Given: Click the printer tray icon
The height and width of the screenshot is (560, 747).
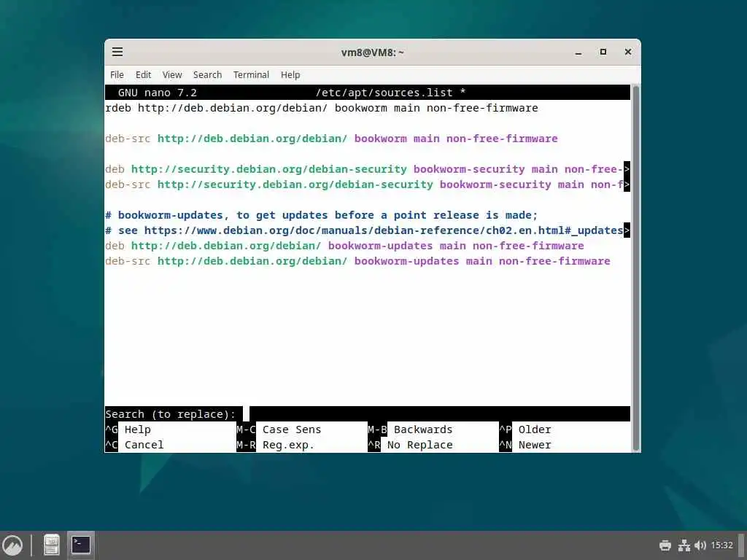Looking at the screenshot, I should coord(665,545).
